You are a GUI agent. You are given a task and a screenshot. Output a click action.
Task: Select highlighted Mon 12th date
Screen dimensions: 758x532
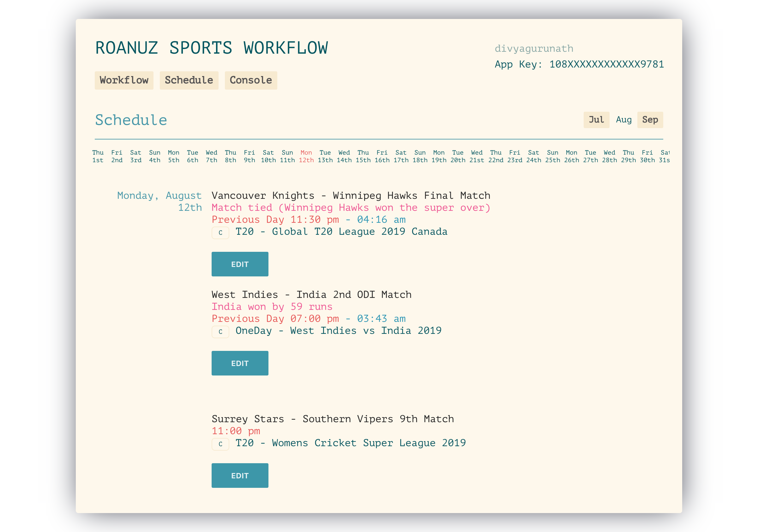(x=306, y=156)
